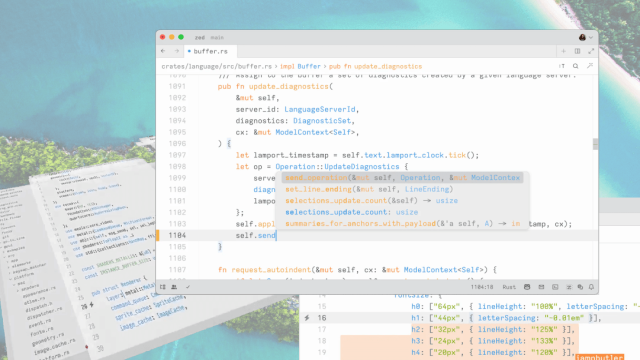Switch branch by clicking 'main'
Image resolution: width=640 pixels, height=360 pixels.
coord(217,37)
